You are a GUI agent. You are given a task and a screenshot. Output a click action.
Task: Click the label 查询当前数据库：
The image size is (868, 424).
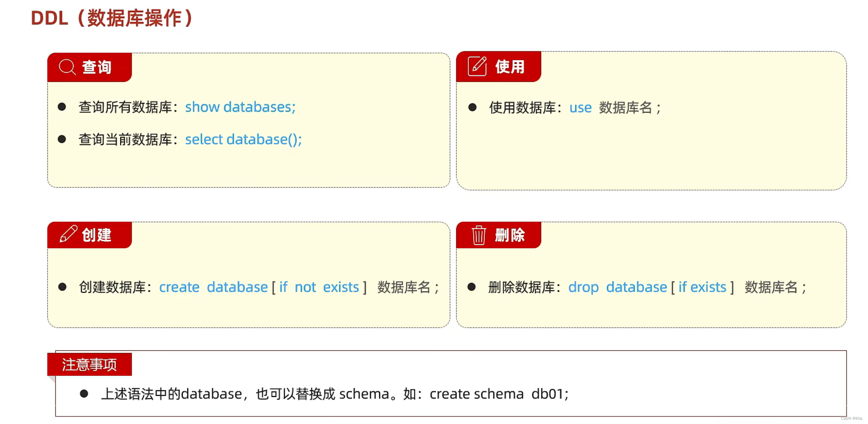pyautogui.click(x=128, y=139)
